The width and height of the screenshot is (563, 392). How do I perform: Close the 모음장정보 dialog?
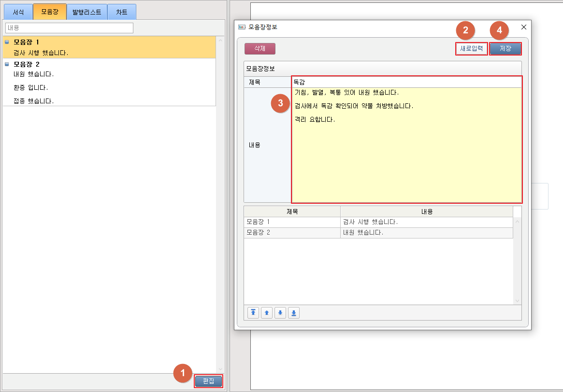(523, 28)
